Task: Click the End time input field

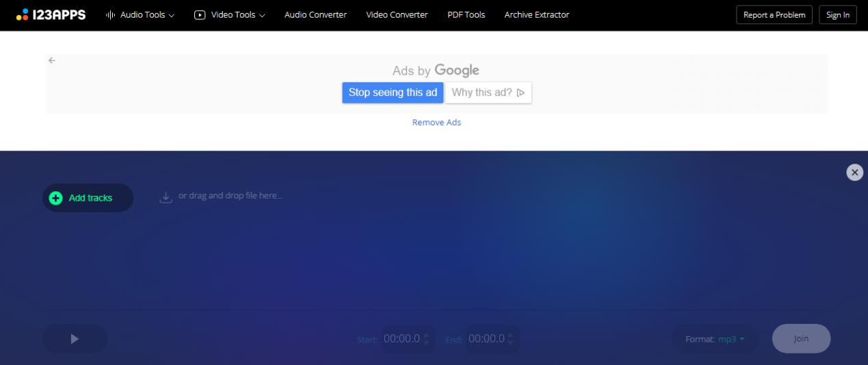Action: coord(486,338)
